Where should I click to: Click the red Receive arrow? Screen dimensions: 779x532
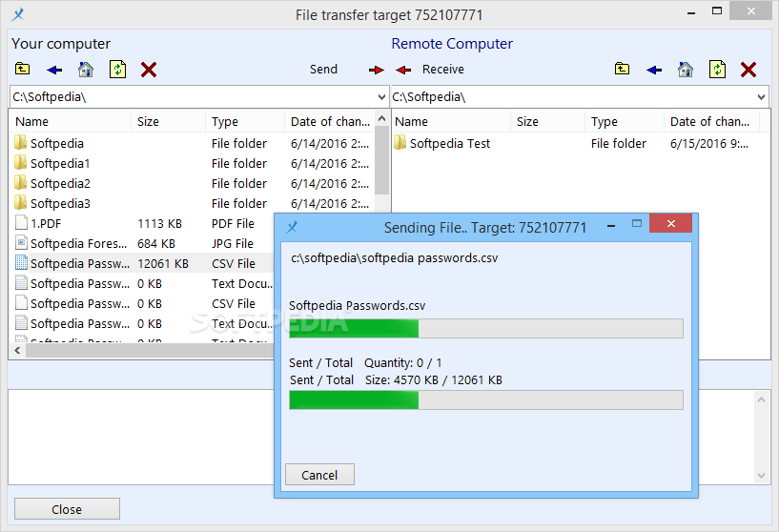point(403,70)
